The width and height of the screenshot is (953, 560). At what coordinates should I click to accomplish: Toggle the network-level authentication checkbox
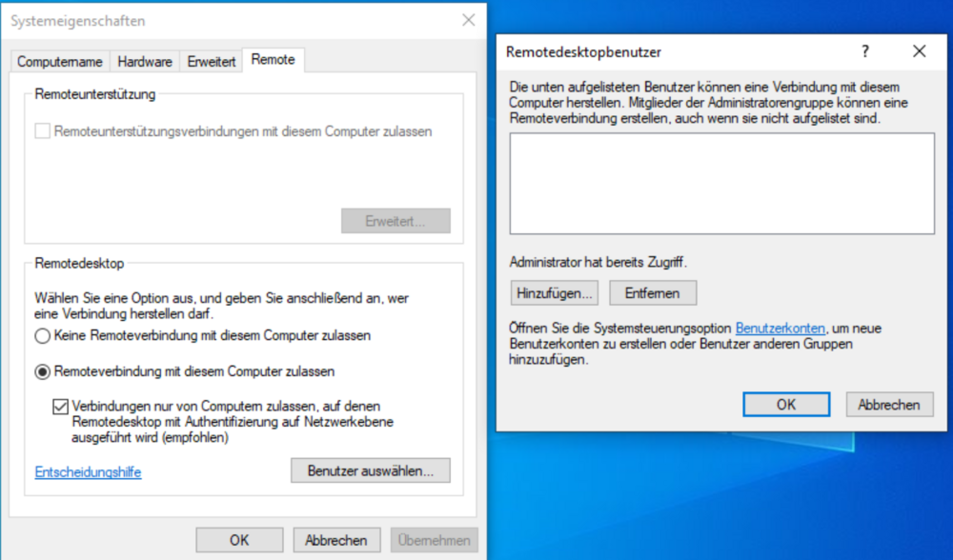pyautogui.click(x=59, y=407)
